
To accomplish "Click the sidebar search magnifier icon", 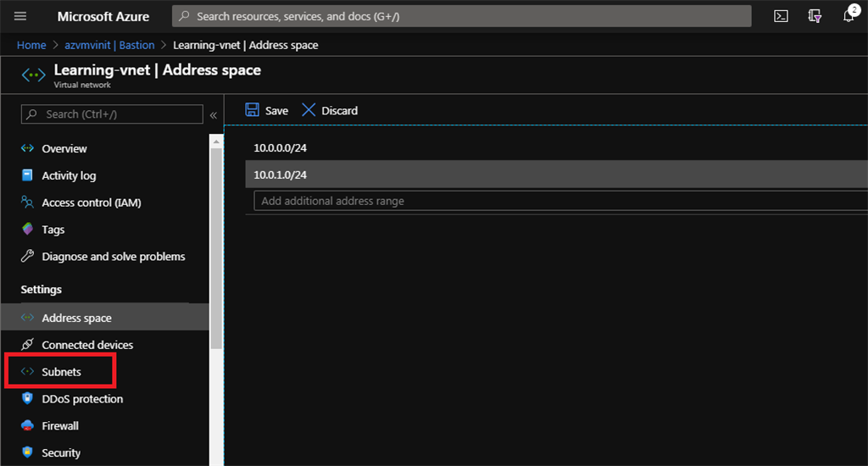I will pos(31,114).
